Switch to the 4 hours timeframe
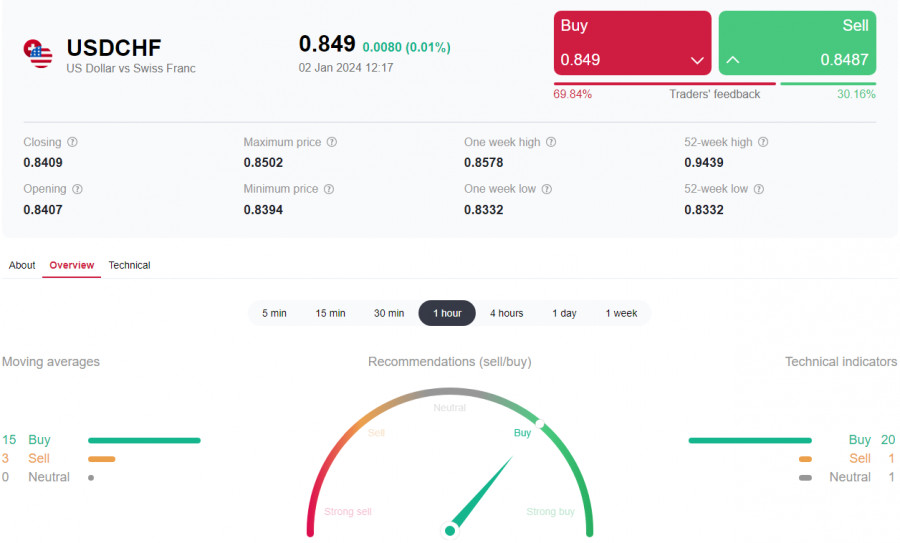The width and height of the screenshot is (900, 543). pos(506,313)
